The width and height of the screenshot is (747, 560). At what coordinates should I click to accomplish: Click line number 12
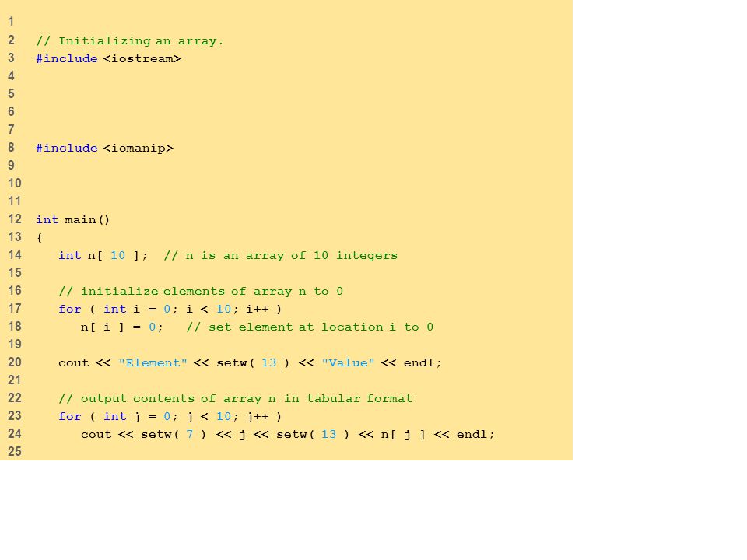coord(15,219)
